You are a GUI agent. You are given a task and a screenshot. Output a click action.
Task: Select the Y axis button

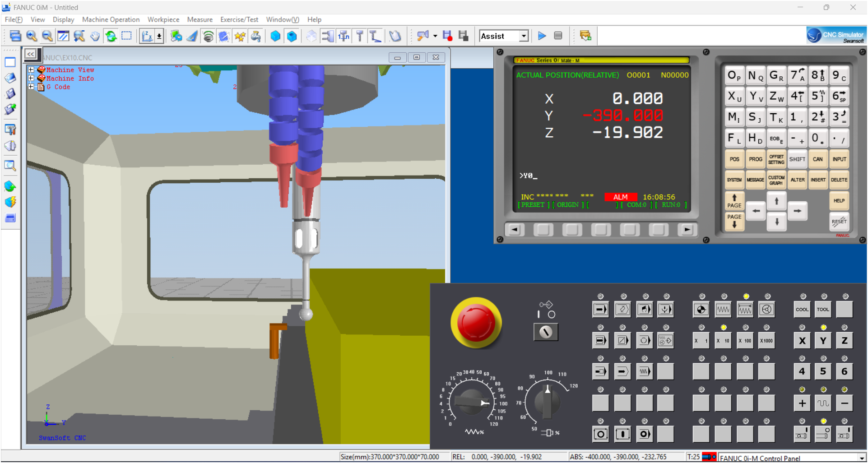[823, 341]
